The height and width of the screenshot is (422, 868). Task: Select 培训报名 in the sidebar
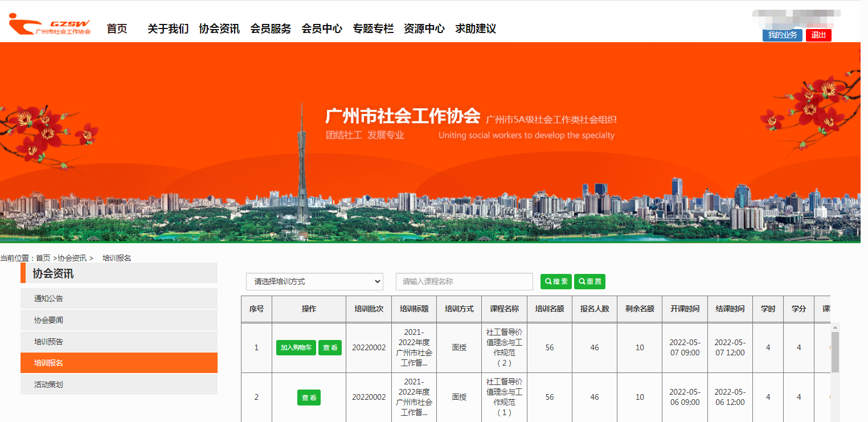click(119, 363)
